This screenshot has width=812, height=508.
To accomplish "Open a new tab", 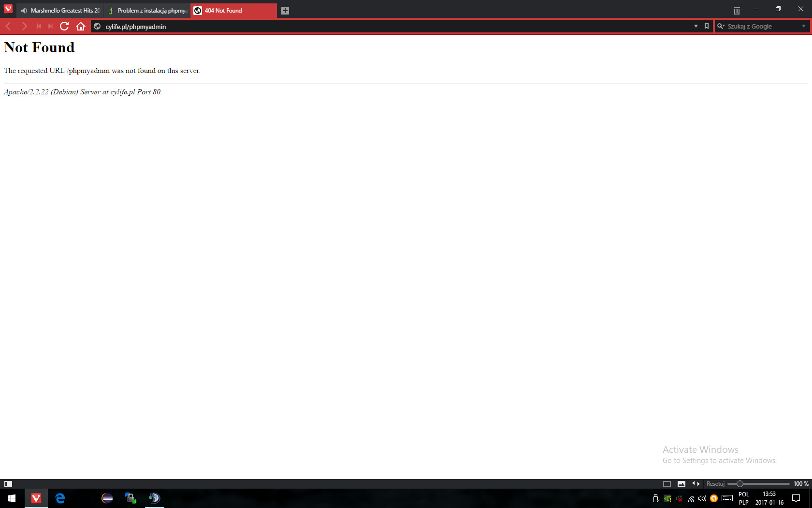I will point(285,11).
